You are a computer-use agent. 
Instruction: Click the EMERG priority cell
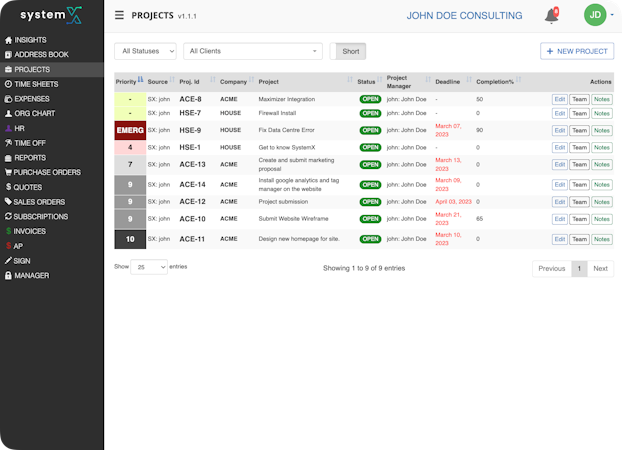(x=130, y=130)
